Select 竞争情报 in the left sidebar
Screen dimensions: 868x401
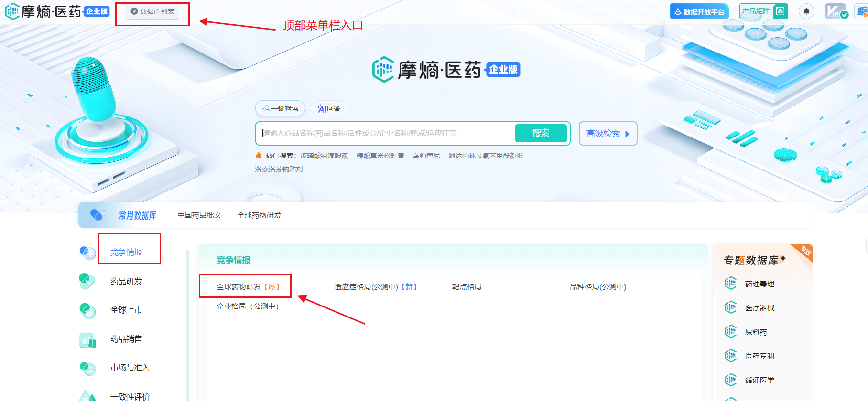(126, 252)
